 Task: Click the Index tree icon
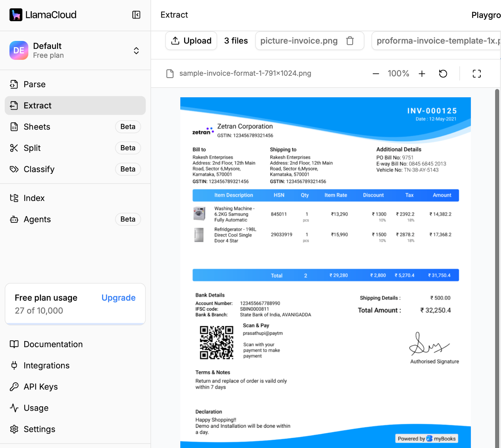tap(14, 198)
